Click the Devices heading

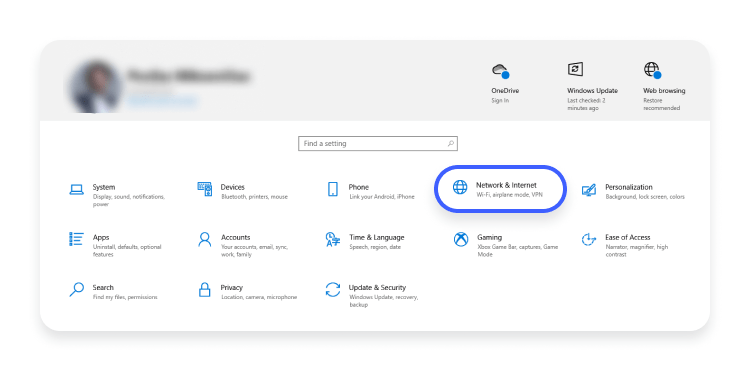232,187
